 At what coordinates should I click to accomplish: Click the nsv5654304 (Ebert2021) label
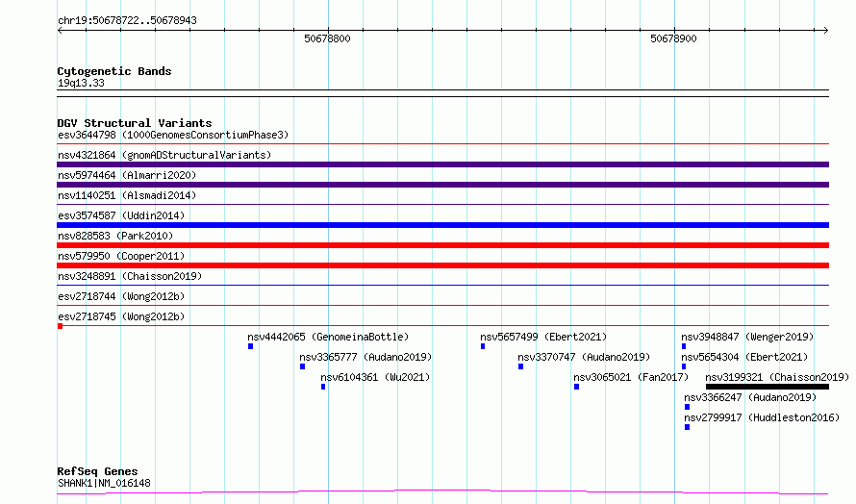tap(744, 357)
